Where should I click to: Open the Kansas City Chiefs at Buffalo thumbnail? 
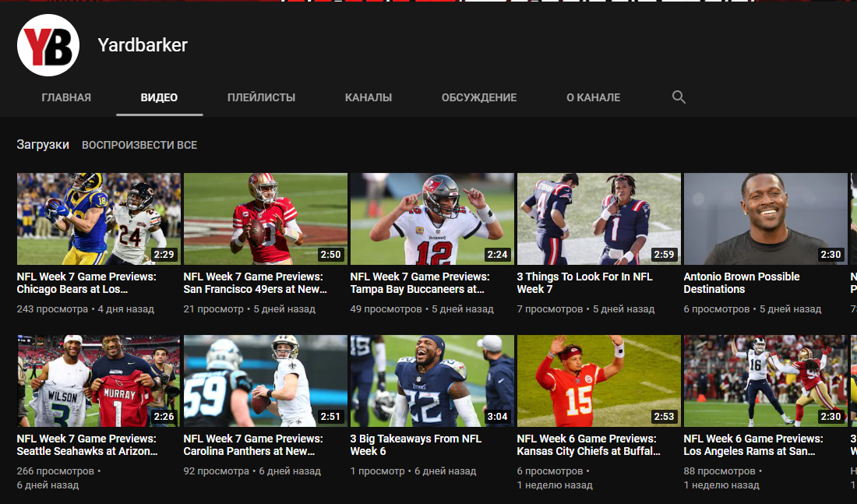coord(598,381)
